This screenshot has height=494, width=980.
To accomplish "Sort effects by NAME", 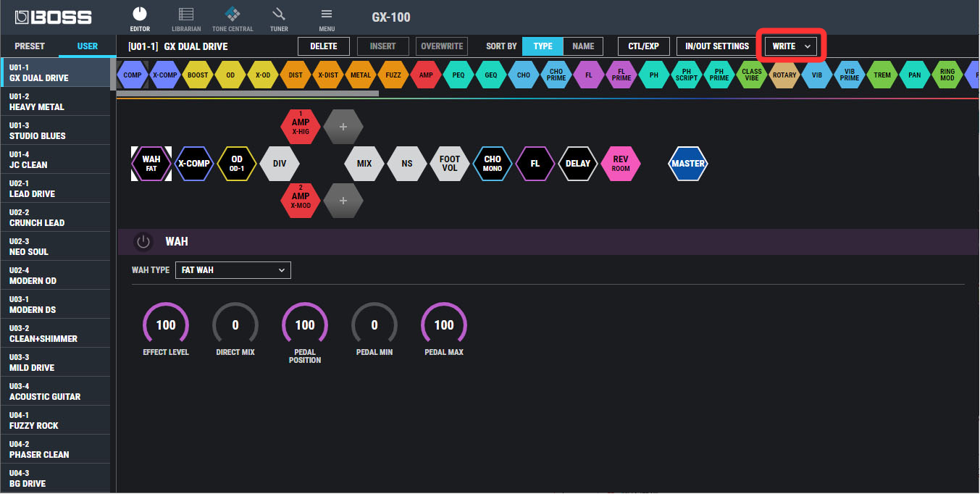I will coord(583,46).
